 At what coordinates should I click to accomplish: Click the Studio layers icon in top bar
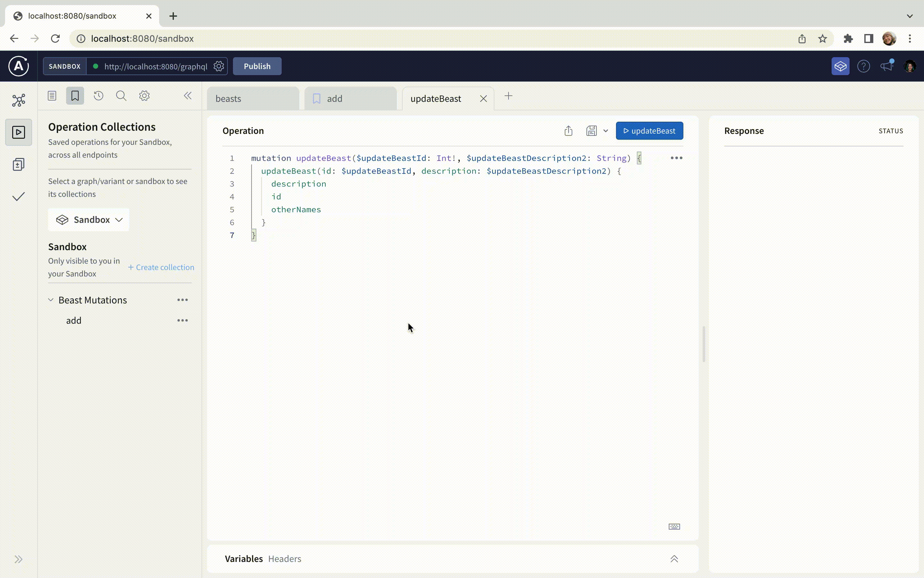(840, 66)
